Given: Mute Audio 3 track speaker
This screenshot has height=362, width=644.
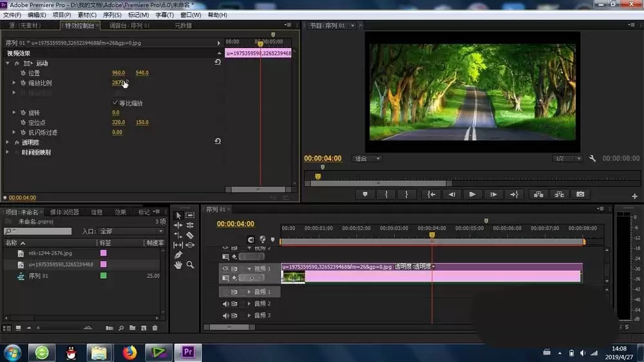Looking at the screenshot, I should tap(225, 316).
